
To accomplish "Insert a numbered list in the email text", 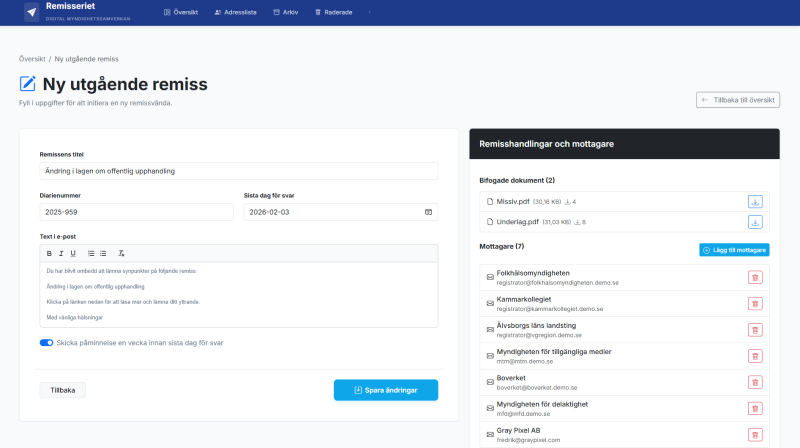I will [91, 253].
